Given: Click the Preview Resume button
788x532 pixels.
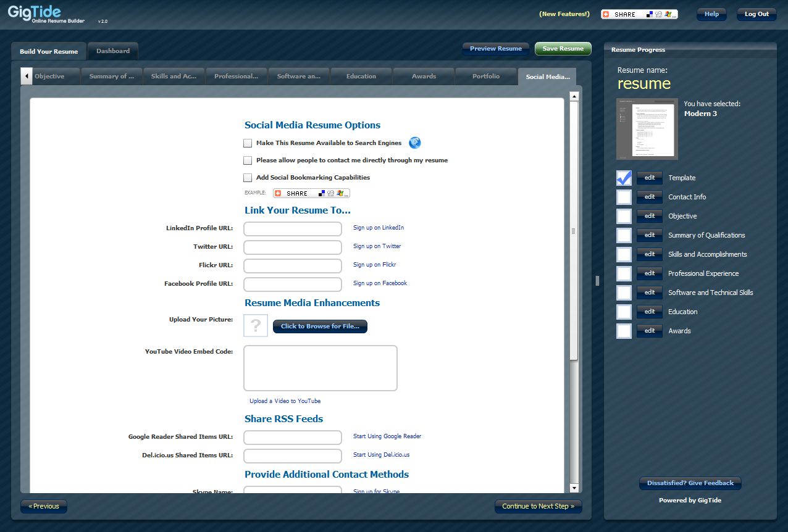Looking at the screenshot, I should click(496, 49).
